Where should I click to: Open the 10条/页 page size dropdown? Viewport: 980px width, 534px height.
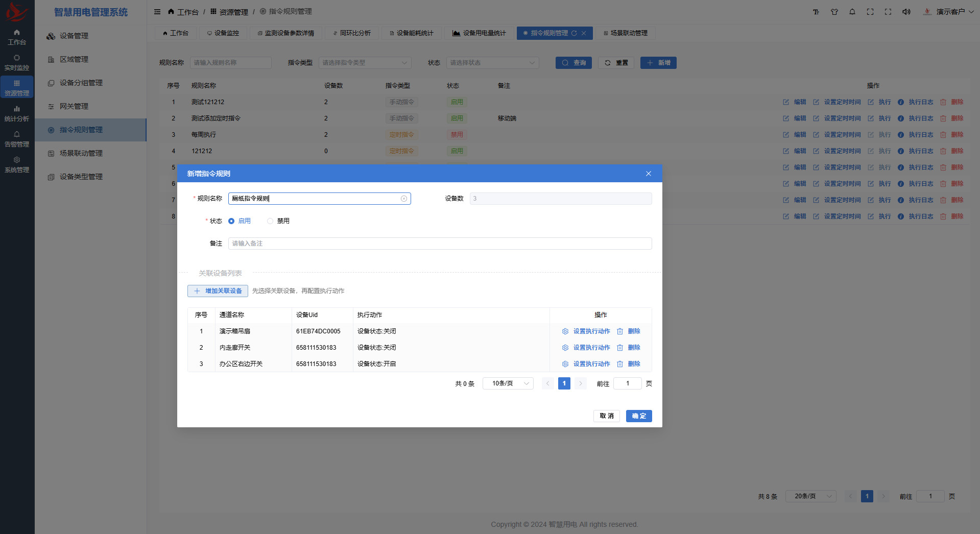tap(508, 383)
